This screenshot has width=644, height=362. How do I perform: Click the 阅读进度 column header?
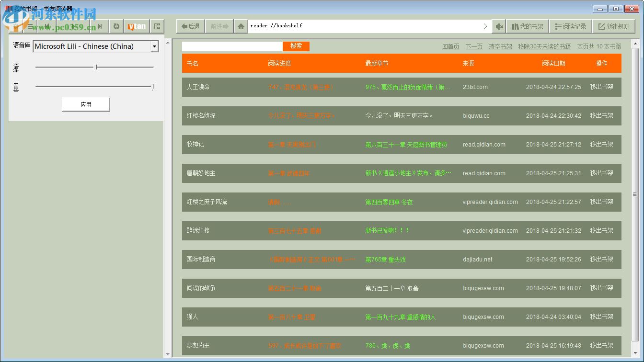pyautogui.click(x=279, y=63)
